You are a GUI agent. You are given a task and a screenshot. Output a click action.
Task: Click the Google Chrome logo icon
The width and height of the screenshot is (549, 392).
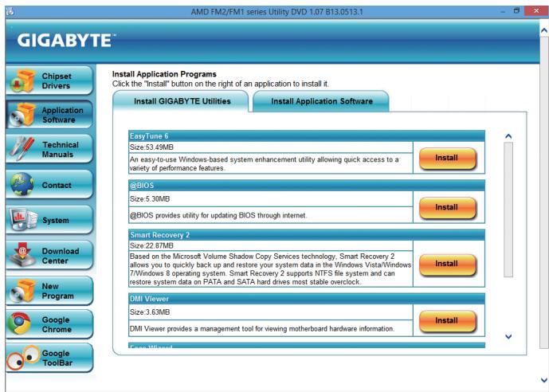tap(20, 323)
